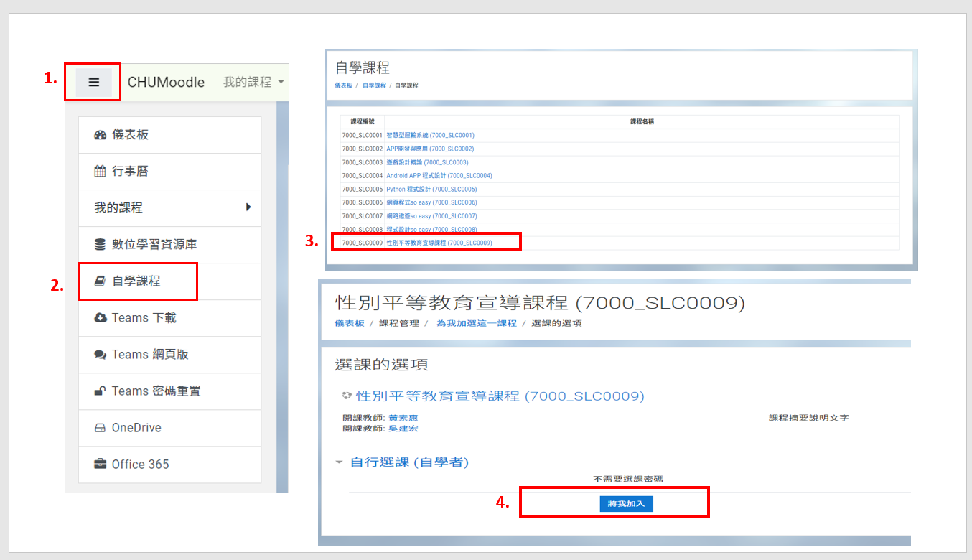Click the hamburger menu icon
This screenshot has height=560, width=972.
[93, 82]
